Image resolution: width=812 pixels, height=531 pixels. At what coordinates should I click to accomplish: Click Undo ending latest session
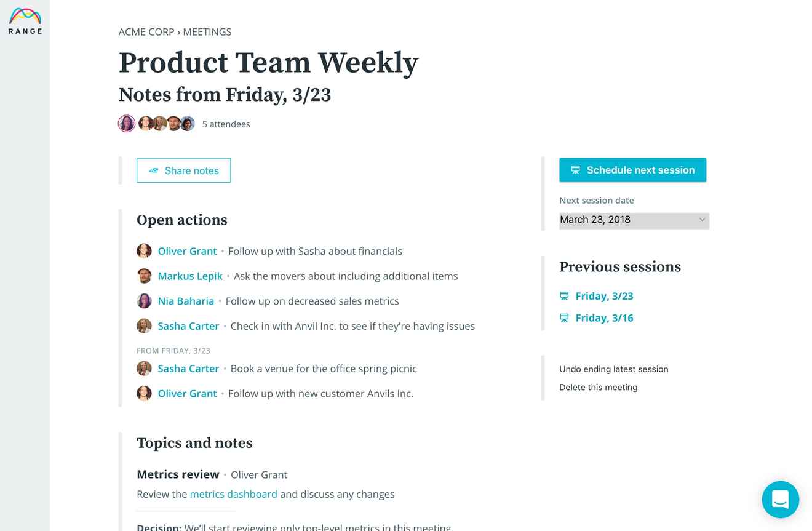coord(613,369)
